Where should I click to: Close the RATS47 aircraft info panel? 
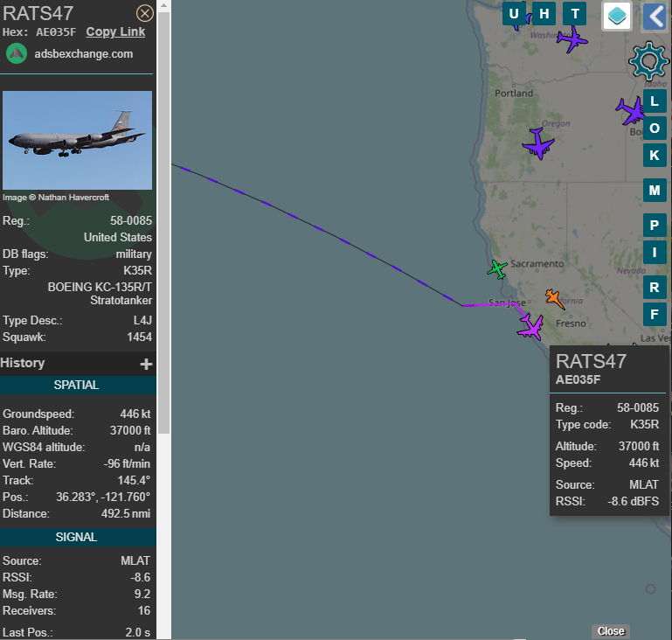click(x=145, y=13)
